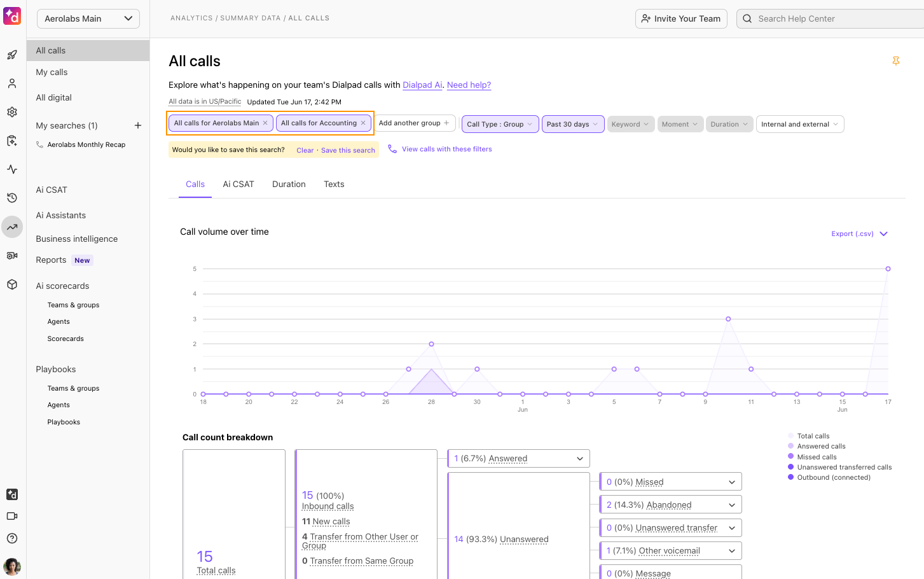
Task: Click Clear on the save search prompt
Action: coord(305,151)
